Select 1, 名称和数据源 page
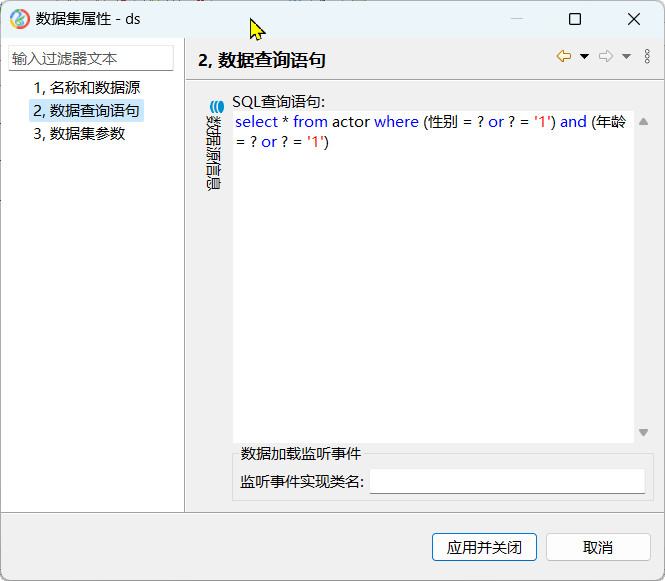Image resolution: width=665 pixels, height=581 pixels. (87, 87)
